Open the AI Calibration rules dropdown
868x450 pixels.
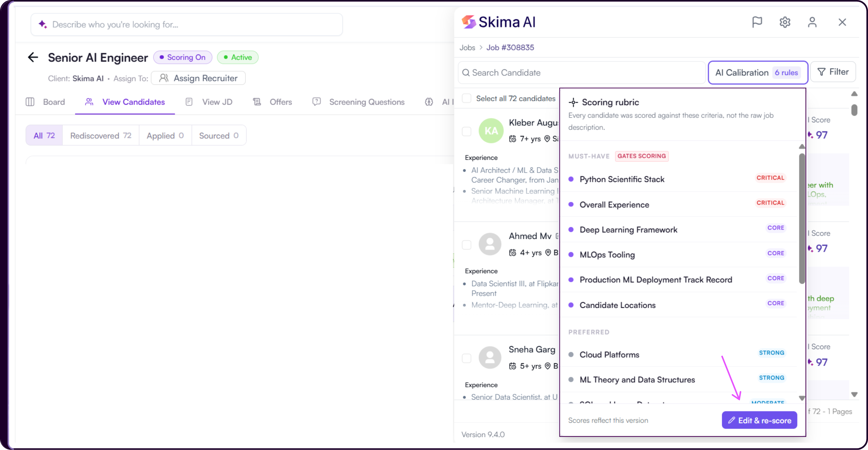(x=758, y=72)
